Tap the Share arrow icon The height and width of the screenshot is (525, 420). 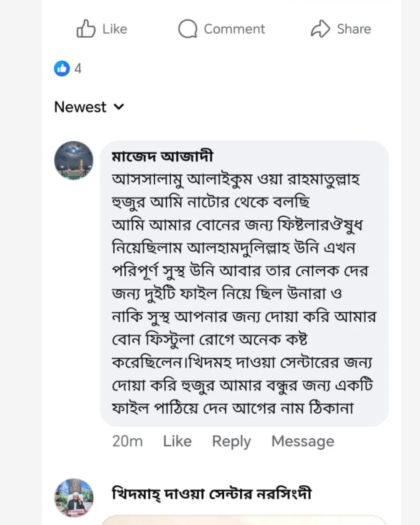tap(320, 29)
